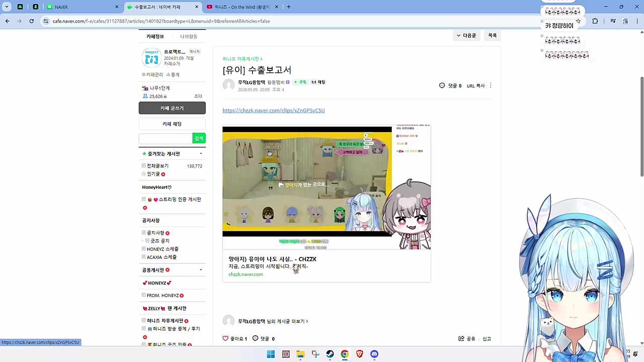
Task: Open 카페관리 settings link
Action: [152, 74]
